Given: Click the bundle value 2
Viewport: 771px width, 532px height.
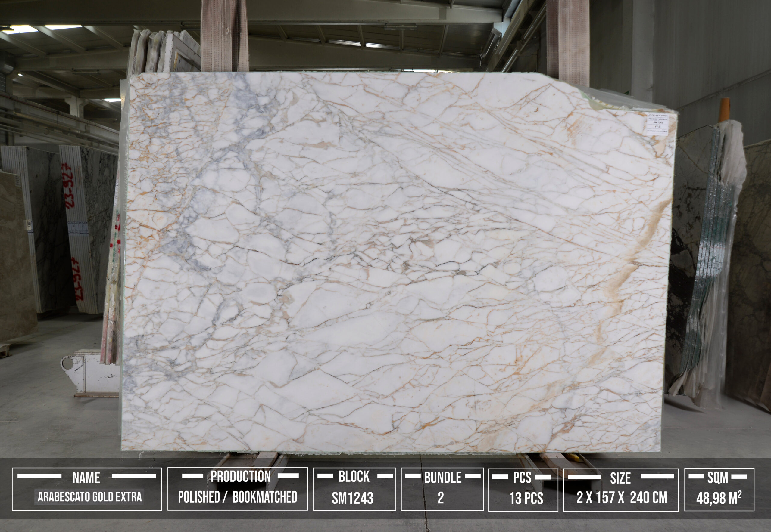Looking at the screenshot, I should (441, 498).
